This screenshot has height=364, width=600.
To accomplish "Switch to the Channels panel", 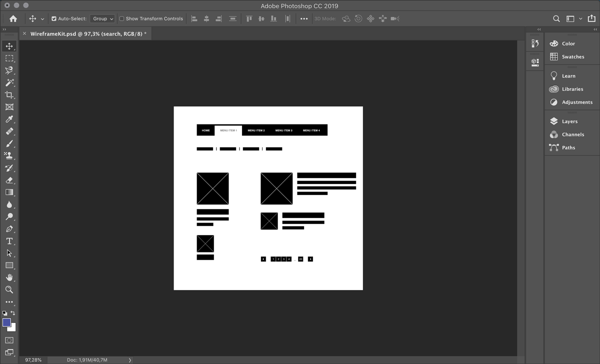I will (x=570, y=134).
